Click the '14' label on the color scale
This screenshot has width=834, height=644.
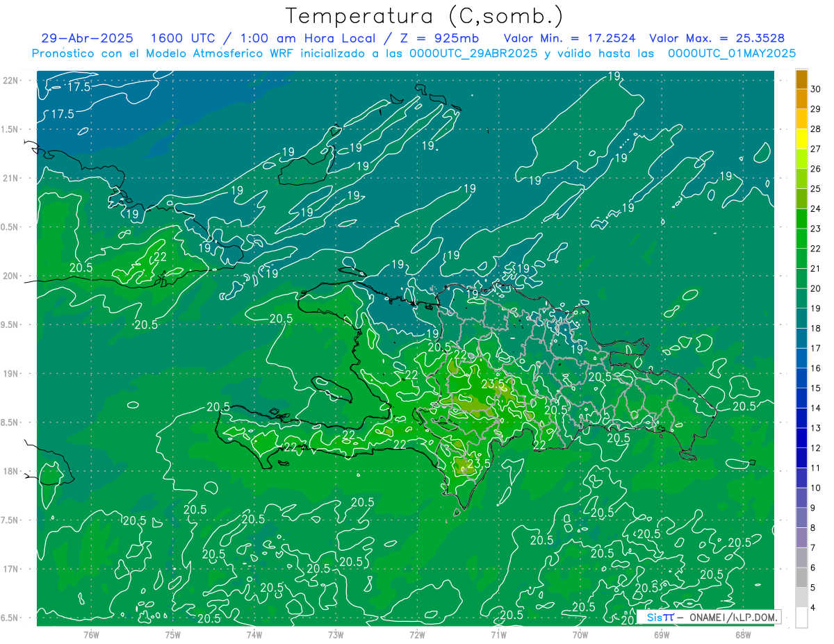click(x=816, y=408)
